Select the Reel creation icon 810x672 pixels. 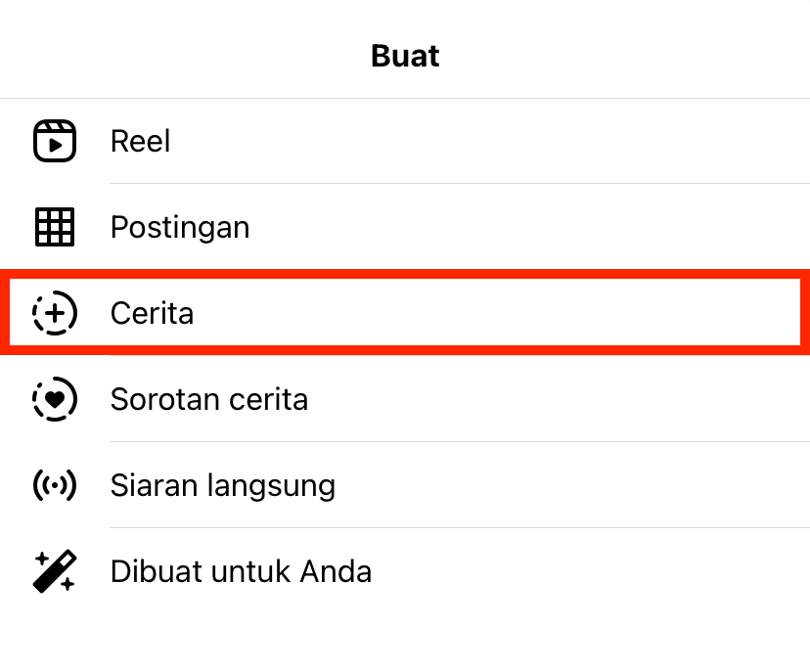(x=55, y=141)
